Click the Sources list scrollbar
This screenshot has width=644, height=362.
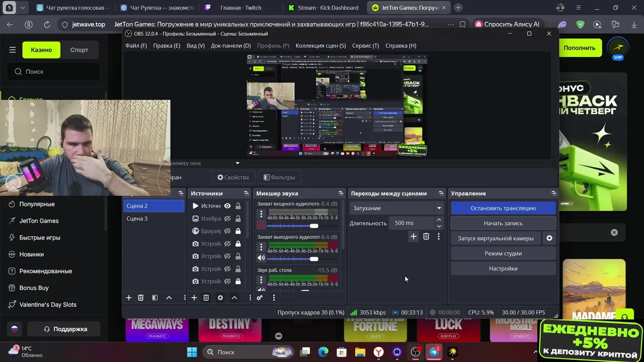(x=247, y=219)
